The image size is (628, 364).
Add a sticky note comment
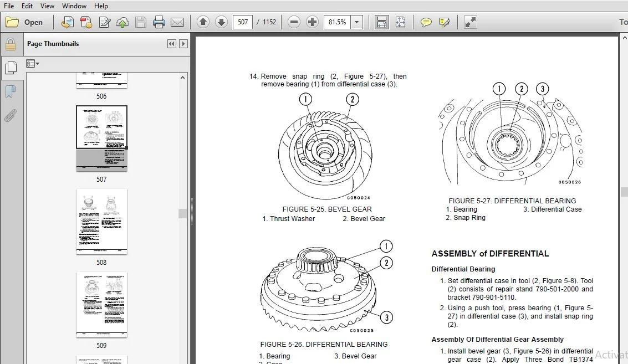(x=426, y=22)
